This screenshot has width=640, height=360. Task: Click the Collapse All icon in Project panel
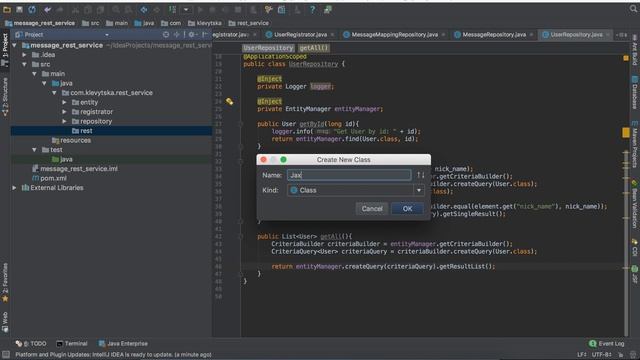point(177,35)
